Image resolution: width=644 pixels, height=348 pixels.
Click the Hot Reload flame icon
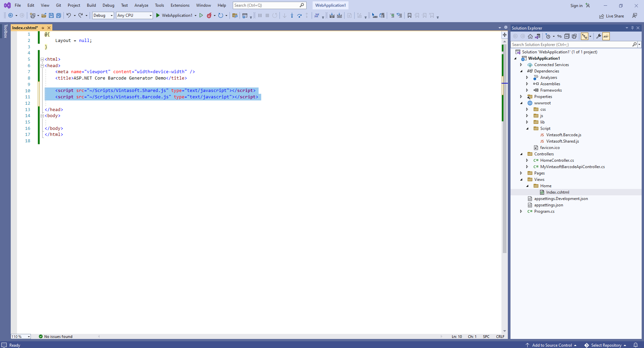pos(209,15)
